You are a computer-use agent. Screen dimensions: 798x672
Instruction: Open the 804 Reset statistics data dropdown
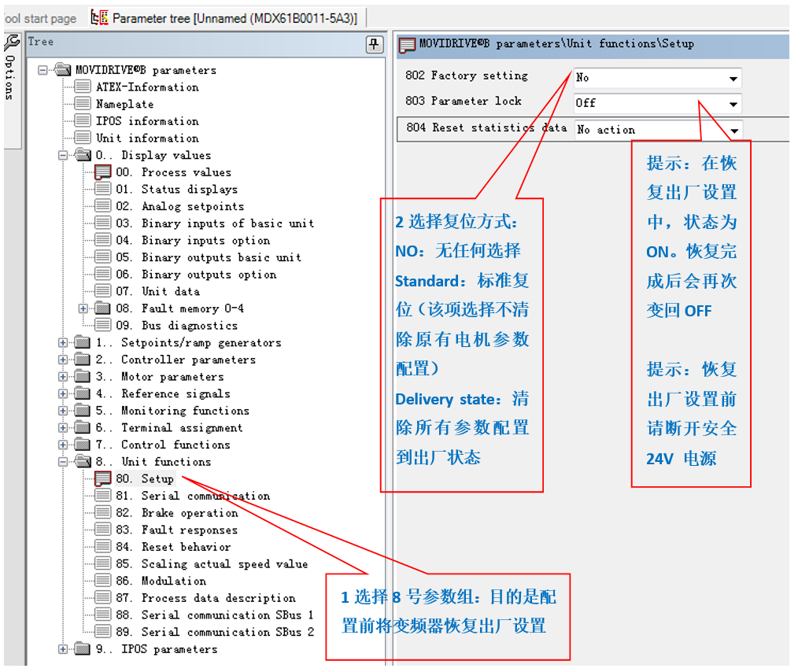(x=735, y=131)
